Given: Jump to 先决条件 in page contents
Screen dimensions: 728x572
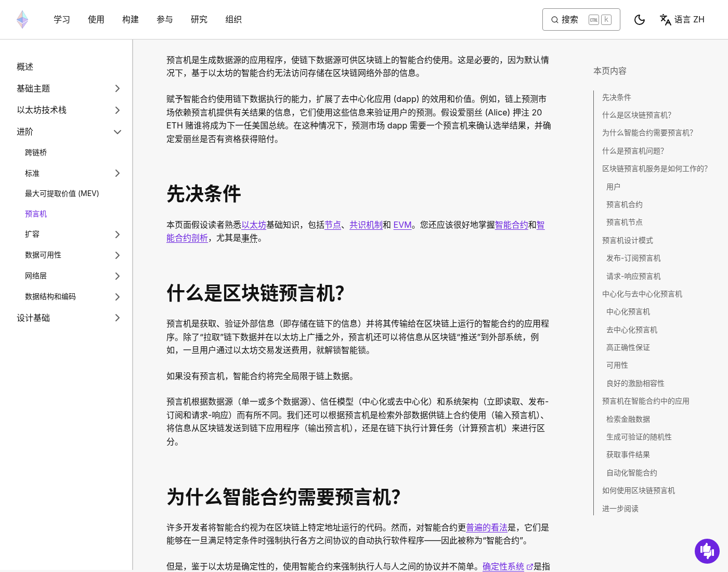Looking at the screenshot, I should click(x=617, y=97).
